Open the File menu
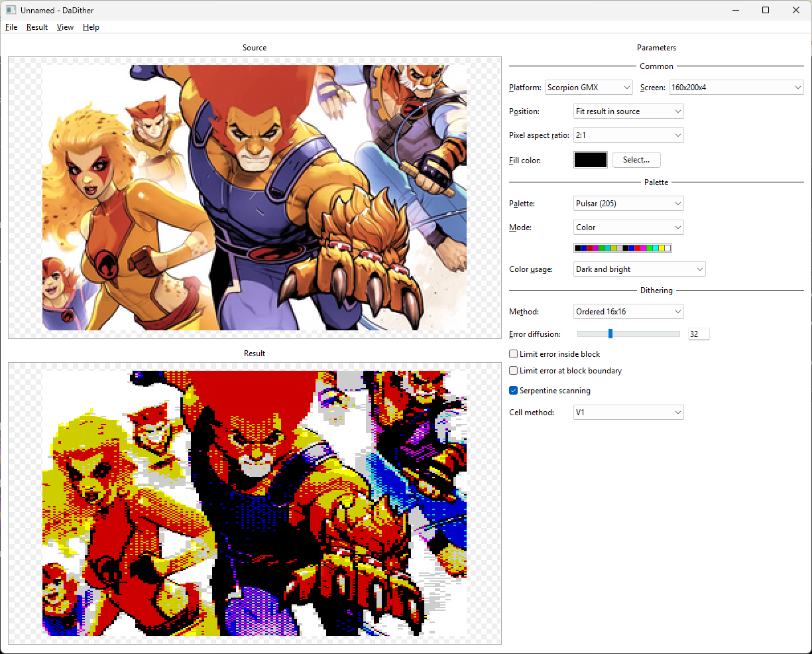 coord(11,27)
